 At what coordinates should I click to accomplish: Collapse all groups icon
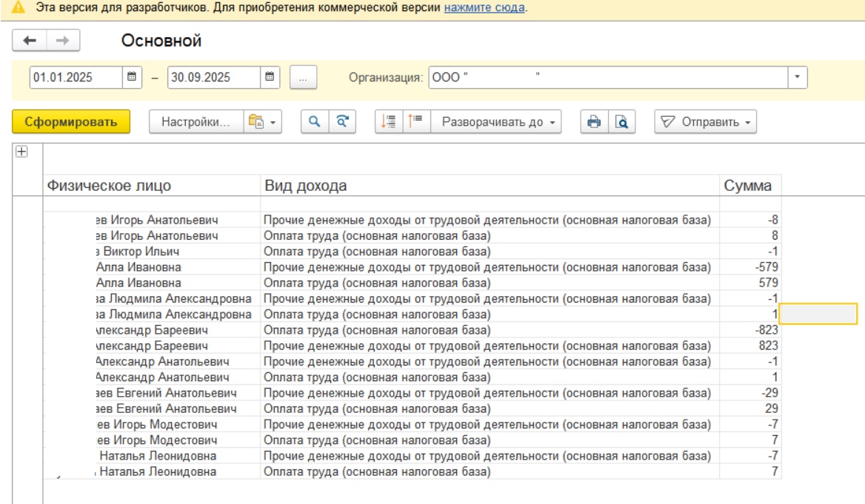point(415,122)
